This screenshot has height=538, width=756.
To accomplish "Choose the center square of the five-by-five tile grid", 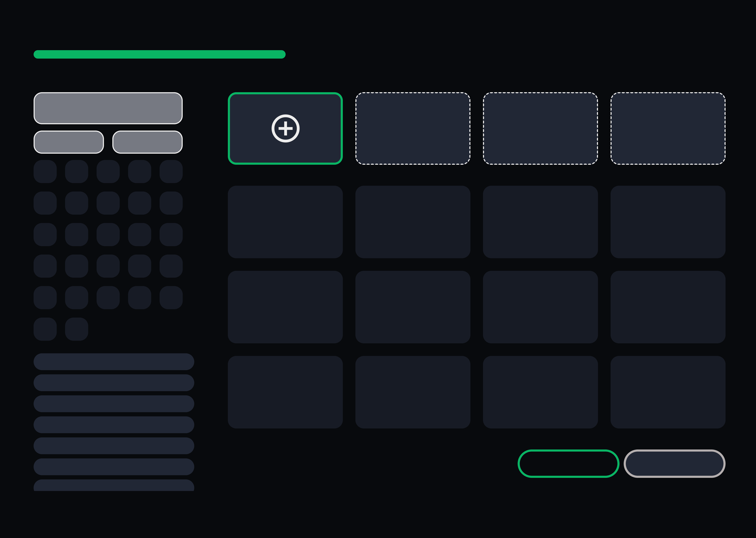I will click(x=108, y=235).
